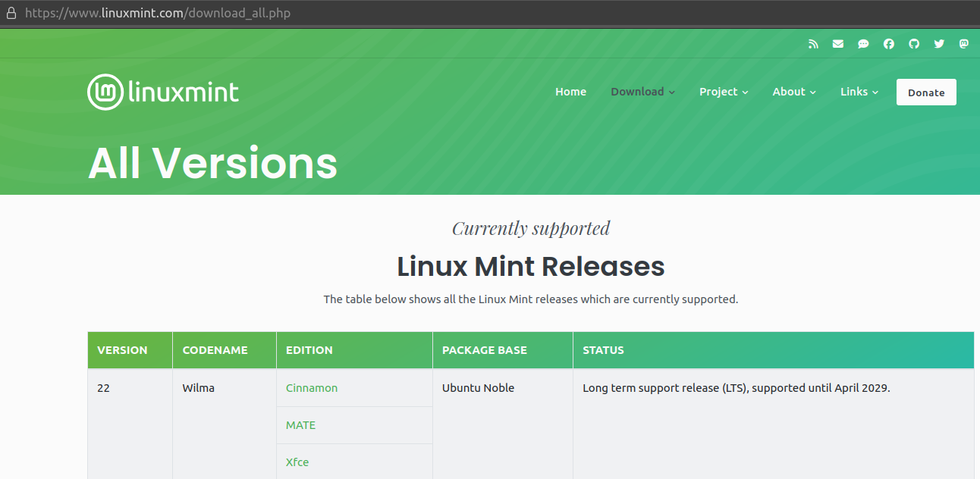Screen dimensions: 980x479
Task: Select the MATE edition link
Action: coord(300,425)
